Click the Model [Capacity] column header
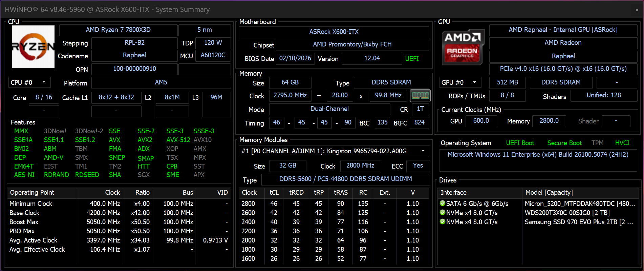 click(x=549, y=193)
